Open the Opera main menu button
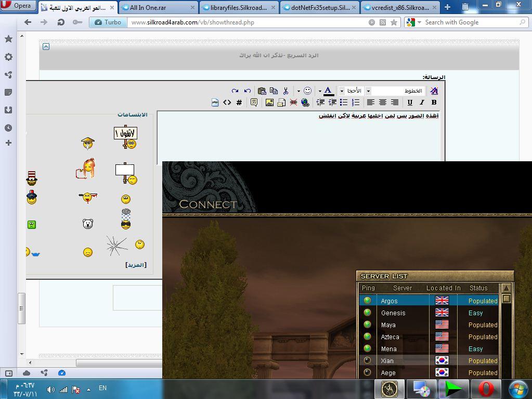Screen dimensions: 532x399 click(18, 5)
